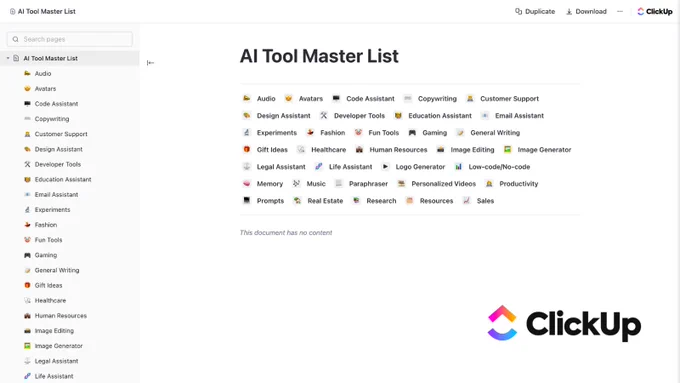Open Productivity link in page body
This screenshot has width=680, height=383.
tap(519, 183)
